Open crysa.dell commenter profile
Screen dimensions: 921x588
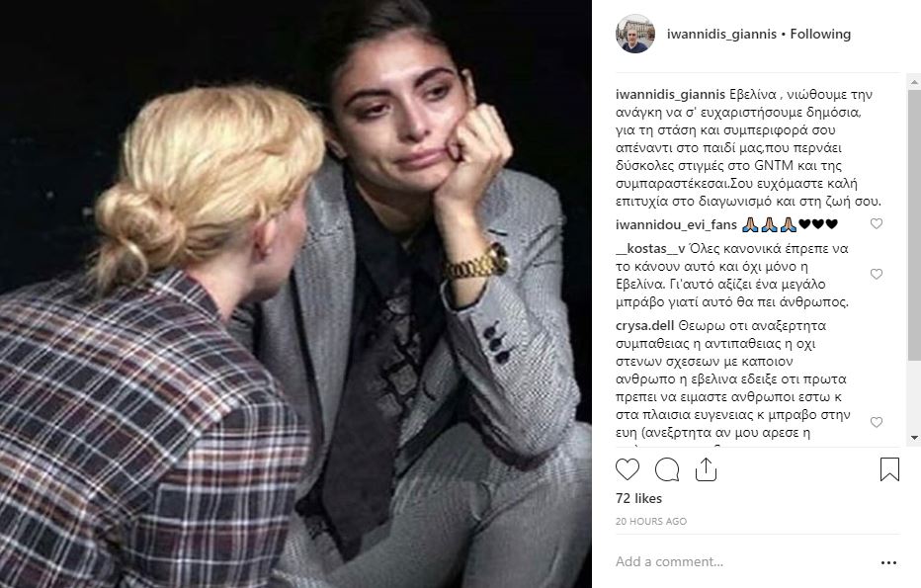tap(645, 325)
